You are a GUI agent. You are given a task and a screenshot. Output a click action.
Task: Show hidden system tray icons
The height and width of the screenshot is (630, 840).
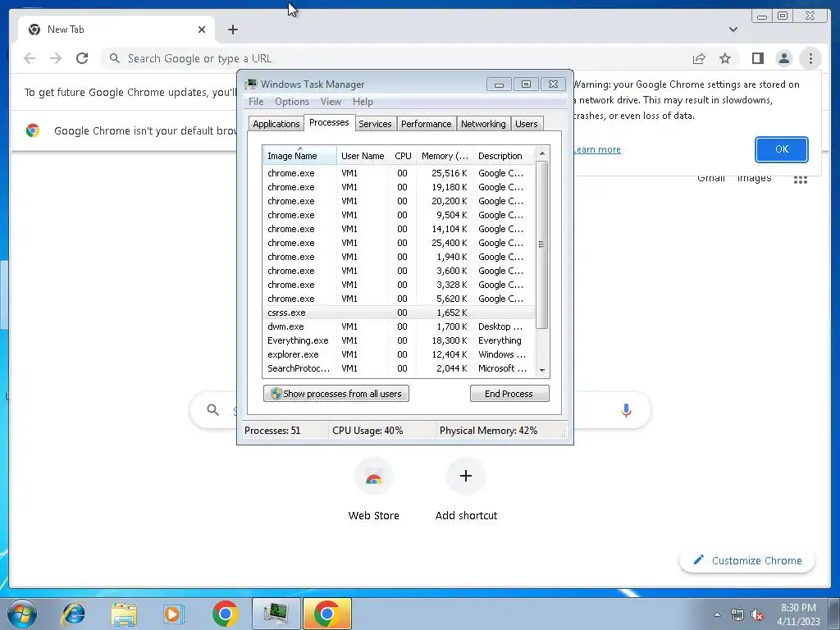[717, 614]
